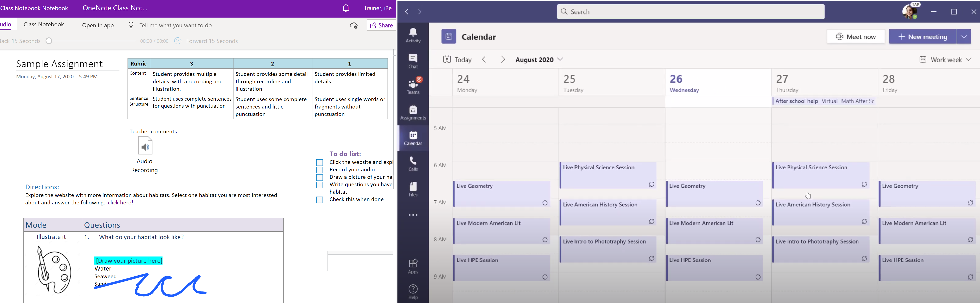Screen dimensions: 980x303
Task: Check 'Write questions you have' to-do box
Action: pos(320,185)
